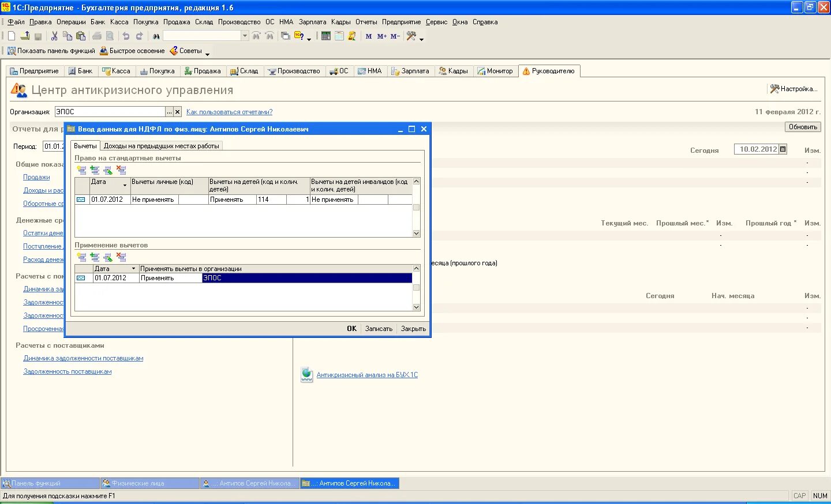The width and height of the screenshot is (831, 504).
Task: Open the search field dropdown arrow
Action: coord(245,36)
